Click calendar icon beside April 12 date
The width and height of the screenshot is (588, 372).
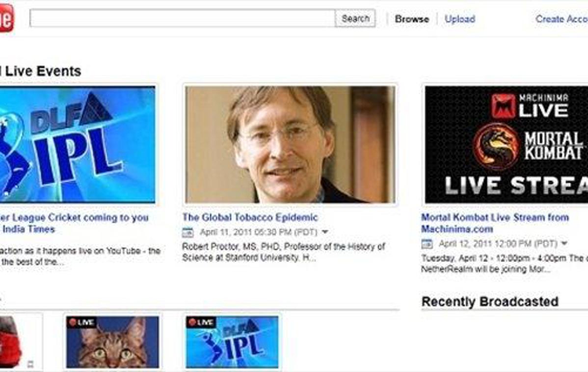427,244
